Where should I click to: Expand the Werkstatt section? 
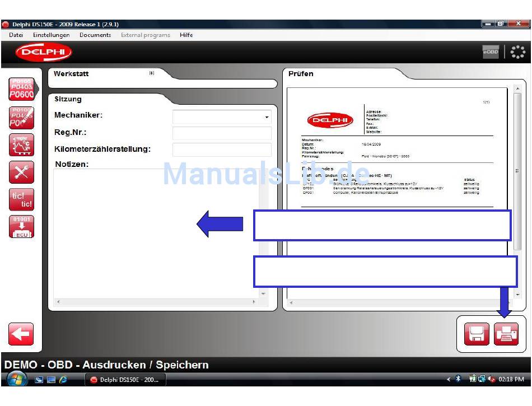point(152,73)
